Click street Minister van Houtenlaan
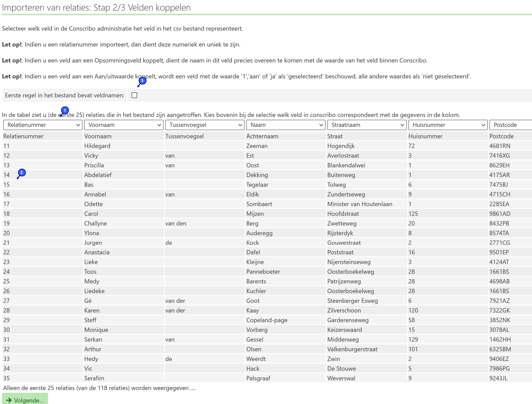 pos(360,204)
